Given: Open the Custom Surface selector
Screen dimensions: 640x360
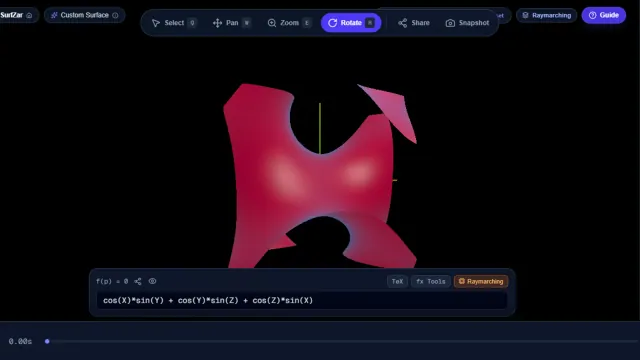Looking at the screenshot, I should (84, 16).
